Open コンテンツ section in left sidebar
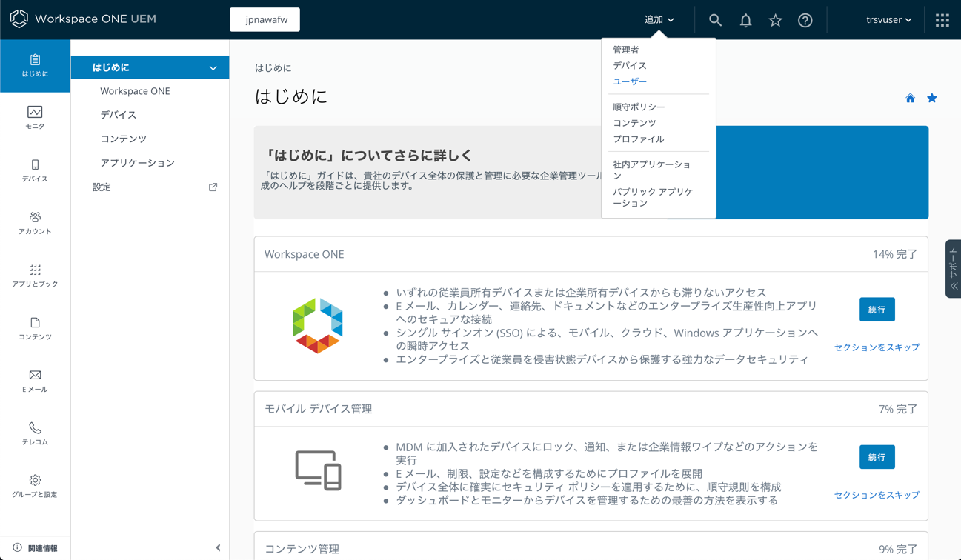This screenshot has width=961, height=560. tap(35, 328)
